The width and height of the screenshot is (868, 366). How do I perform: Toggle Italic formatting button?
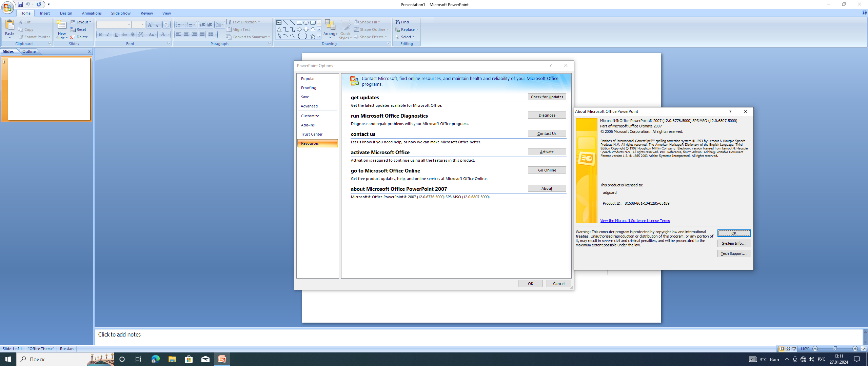pos(108,35)
